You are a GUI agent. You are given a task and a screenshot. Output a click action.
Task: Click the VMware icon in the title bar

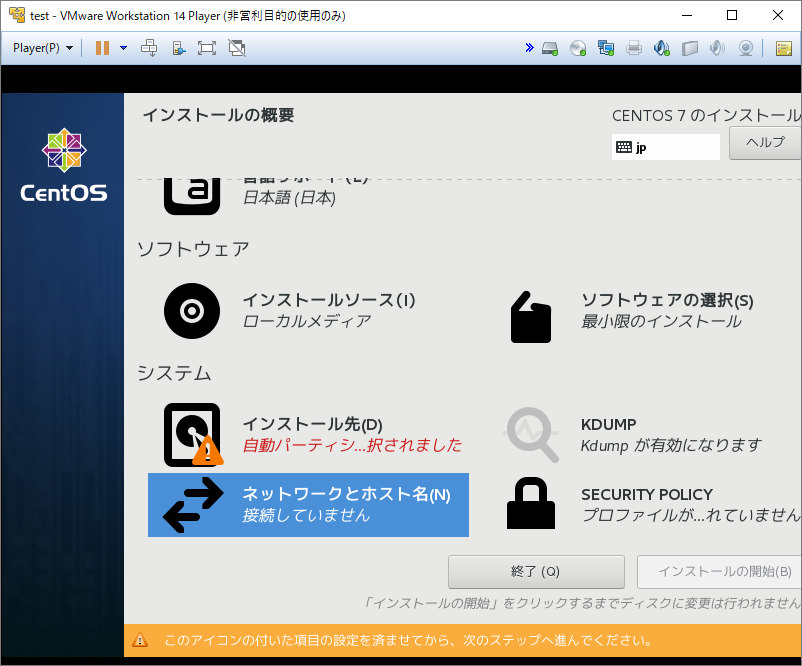click(x=17, y=15)
